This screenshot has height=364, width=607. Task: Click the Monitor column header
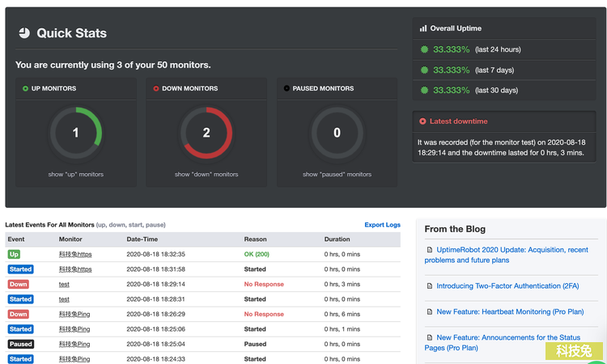coord(70,239)
